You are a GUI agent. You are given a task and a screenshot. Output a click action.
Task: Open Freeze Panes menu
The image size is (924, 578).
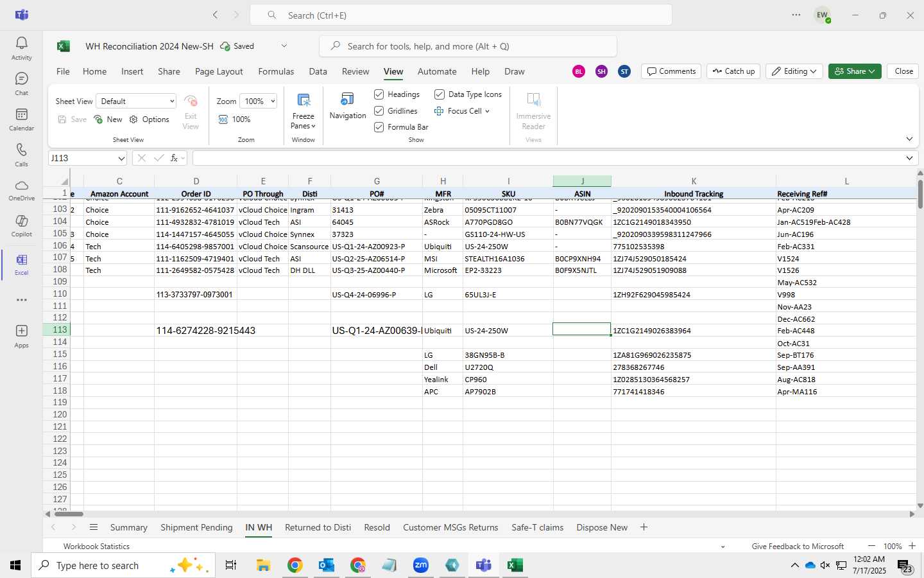[x=303, y=110]
